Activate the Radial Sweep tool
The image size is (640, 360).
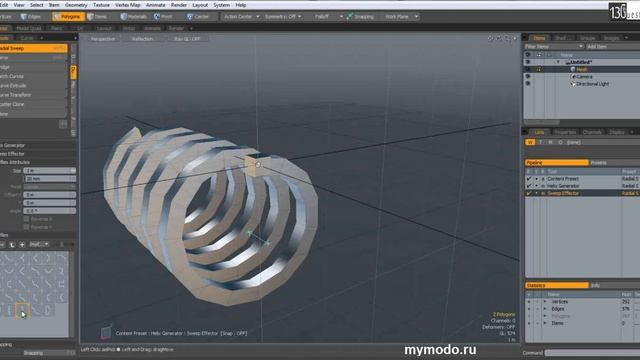click(33, 48)
